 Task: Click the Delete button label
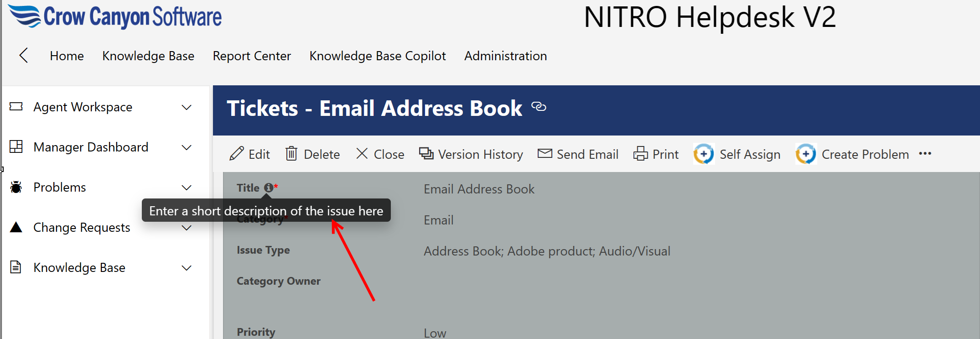coord(321,154)
